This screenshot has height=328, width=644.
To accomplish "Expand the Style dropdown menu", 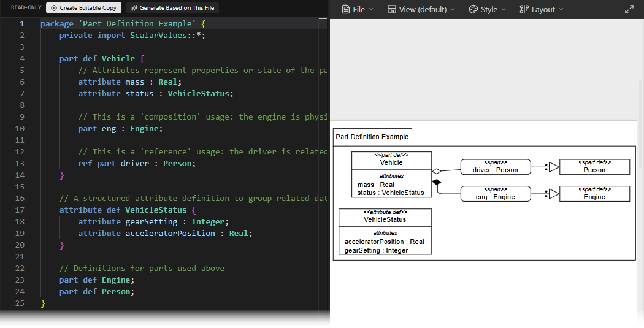I will 488,9.
